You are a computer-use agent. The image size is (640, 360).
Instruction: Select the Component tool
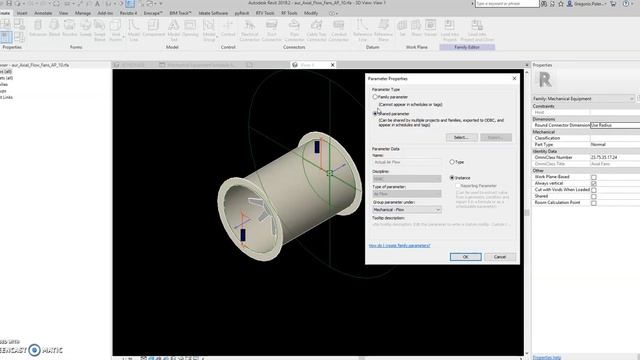[x=153, y=29]
